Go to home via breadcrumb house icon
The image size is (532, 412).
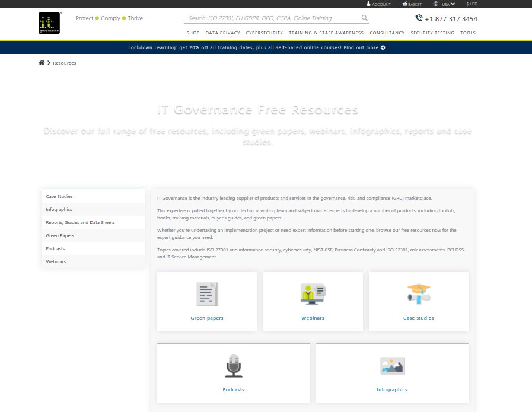click(42, 63)
